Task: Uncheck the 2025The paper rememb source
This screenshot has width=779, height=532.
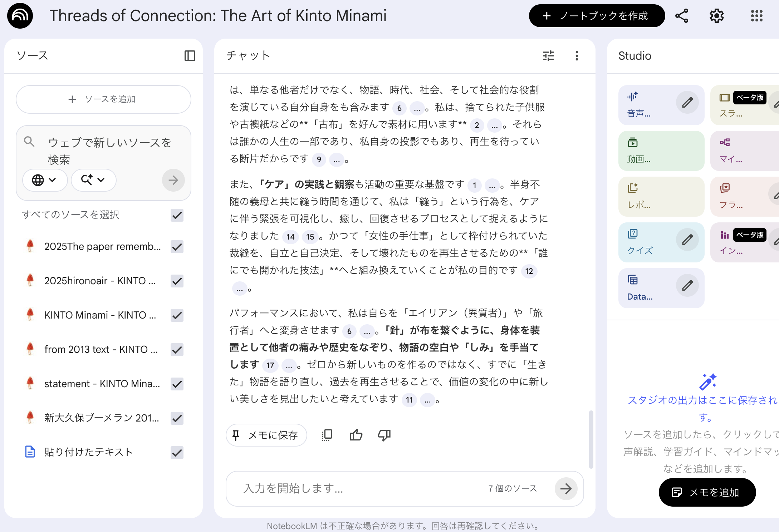Action: pos(177,247)
